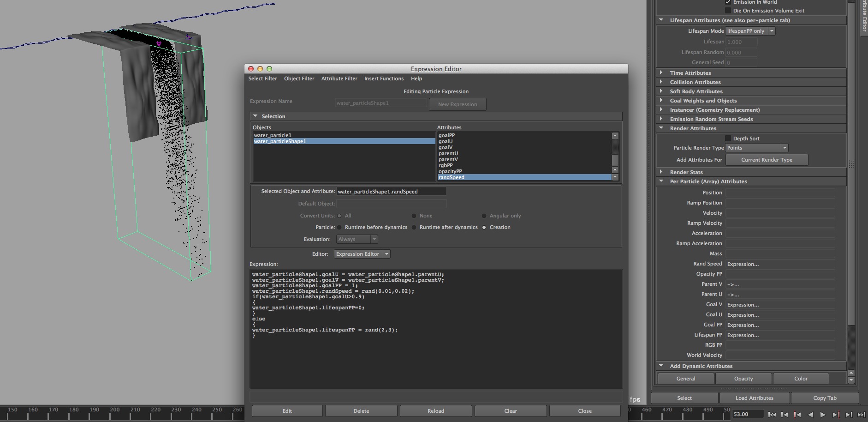
Task: Step back one frame
Action: point(785,415)
